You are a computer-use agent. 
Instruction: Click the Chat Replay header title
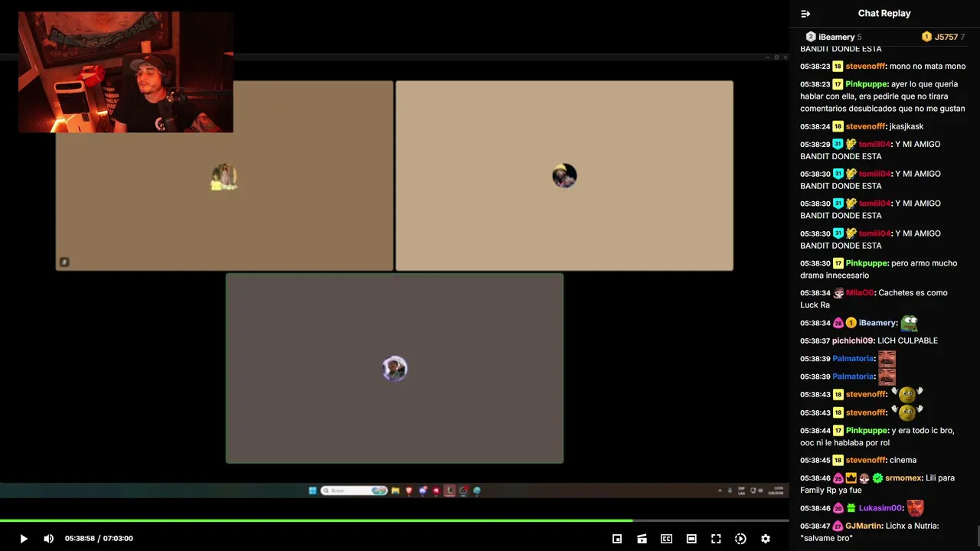click(884, 13)
